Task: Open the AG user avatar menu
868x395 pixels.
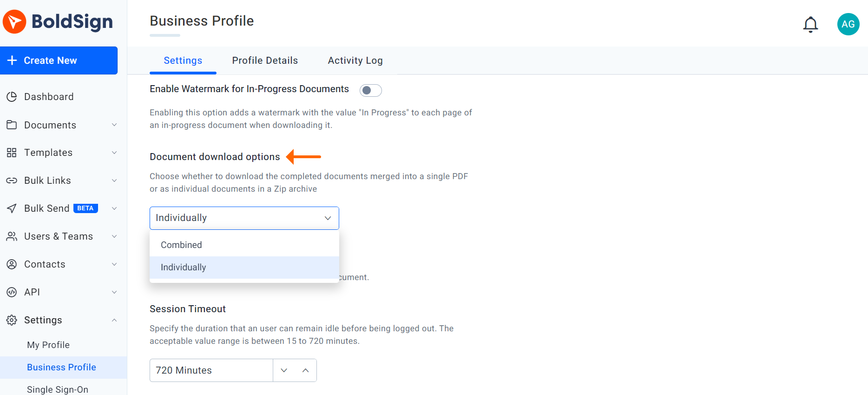Action: click(848, 24)
